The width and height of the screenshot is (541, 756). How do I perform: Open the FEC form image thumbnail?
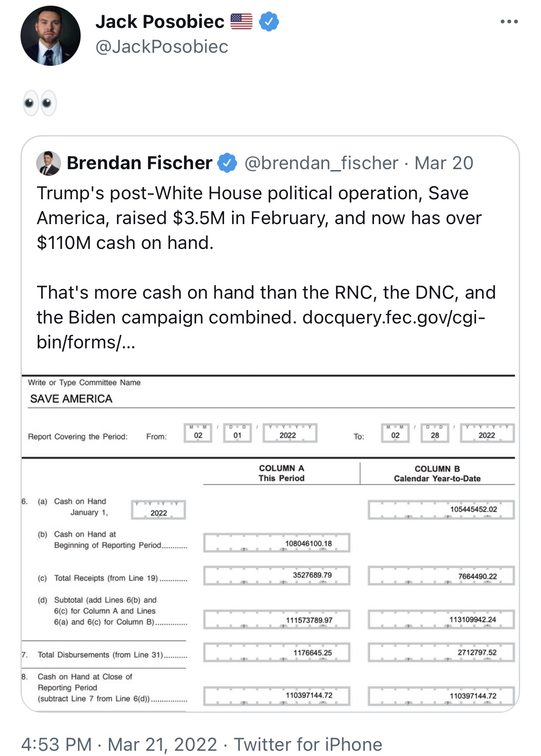(x=268, y=543)
